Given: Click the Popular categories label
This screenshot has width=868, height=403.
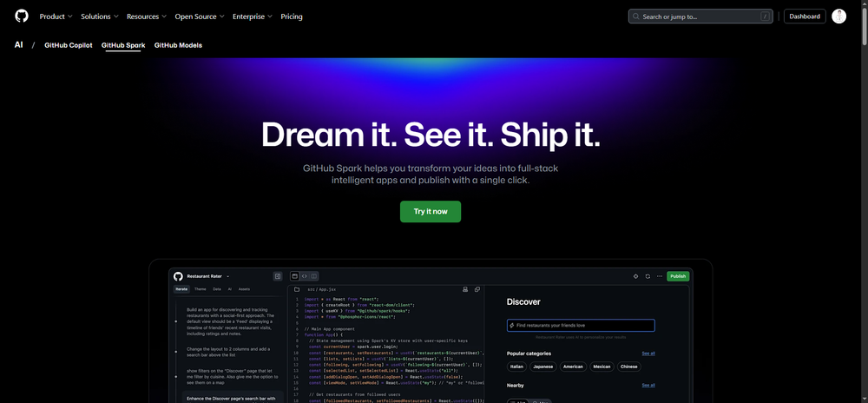Looking at the screenshot, I should [529, 353].
